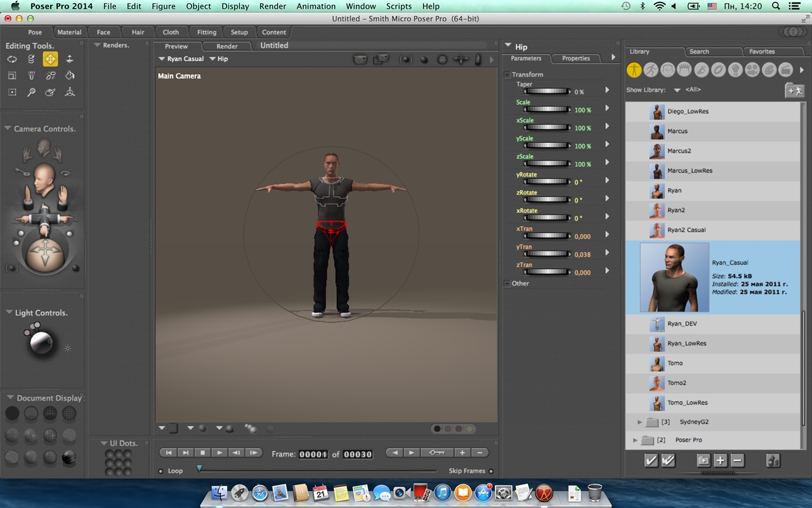Open the Figures library category
This screenshot has height=508, width=812.
(634, 70)
